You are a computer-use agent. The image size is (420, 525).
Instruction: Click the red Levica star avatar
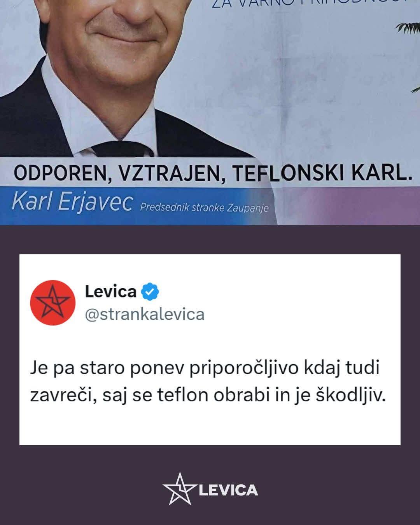[52, 302]
